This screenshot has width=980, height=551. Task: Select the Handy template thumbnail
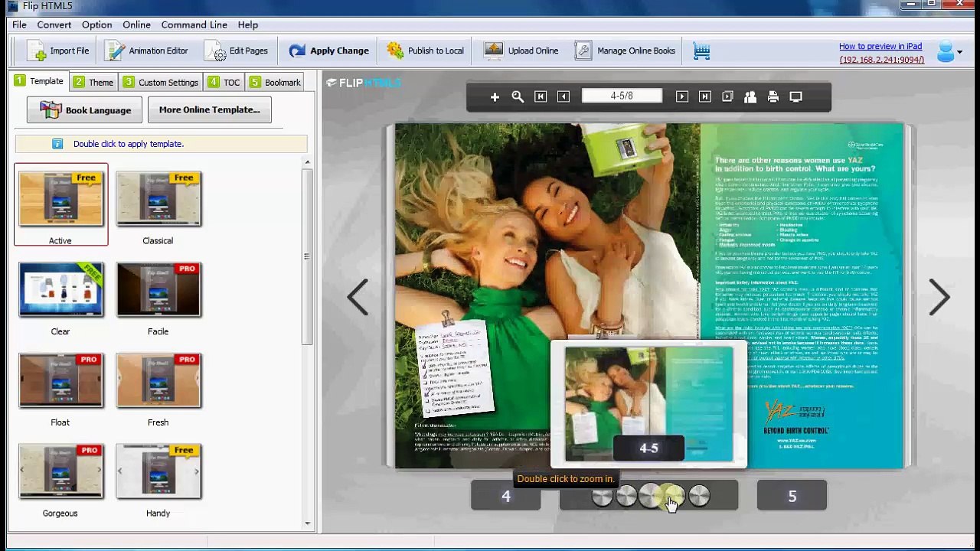[x=158, y=471]
